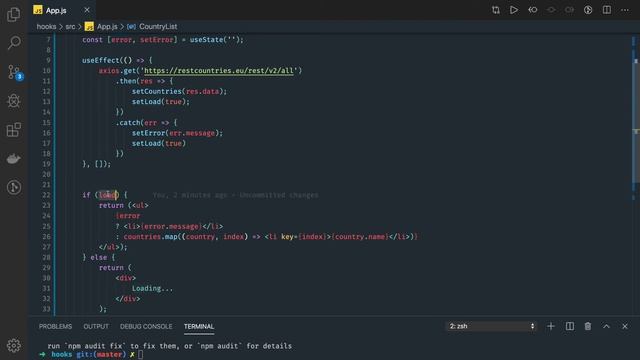Split the terminal pane
This screenshot has width=640, height=360.
click(x=569, y=326)
